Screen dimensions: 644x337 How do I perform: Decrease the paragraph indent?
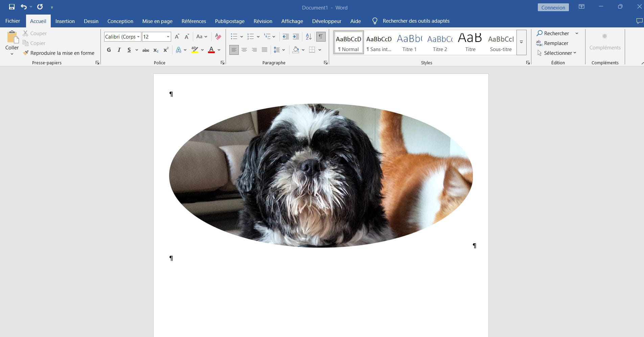pyautogui.click(x=286, y=37)
